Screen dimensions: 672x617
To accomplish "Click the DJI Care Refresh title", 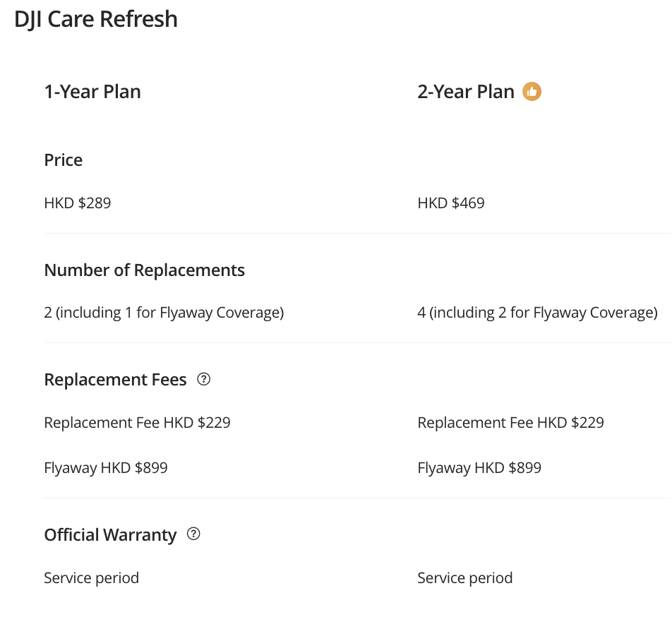I will tap(96, 19).
